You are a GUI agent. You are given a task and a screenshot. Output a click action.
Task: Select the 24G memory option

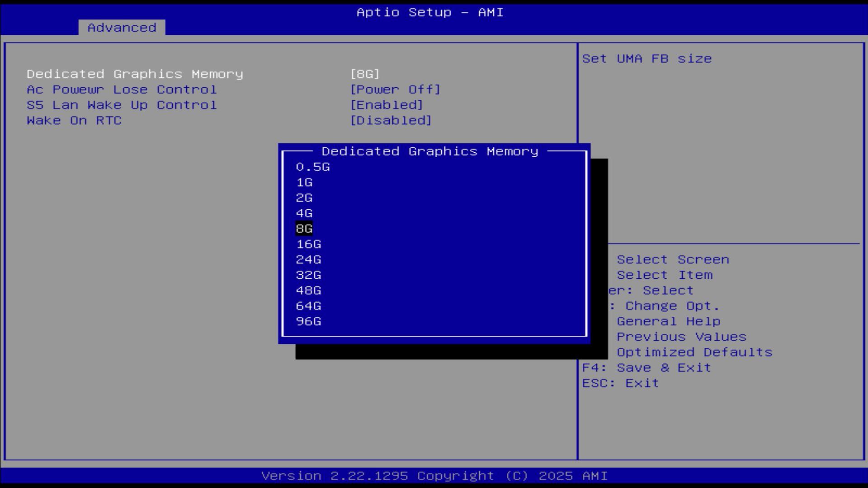click(308, 260)
